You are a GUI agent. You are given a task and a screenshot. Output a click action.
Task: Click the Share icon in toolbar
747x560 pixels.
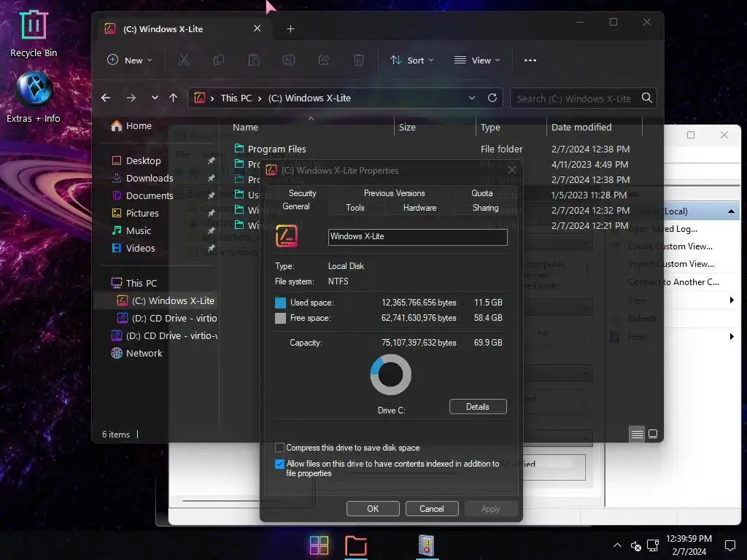[324, 60]
